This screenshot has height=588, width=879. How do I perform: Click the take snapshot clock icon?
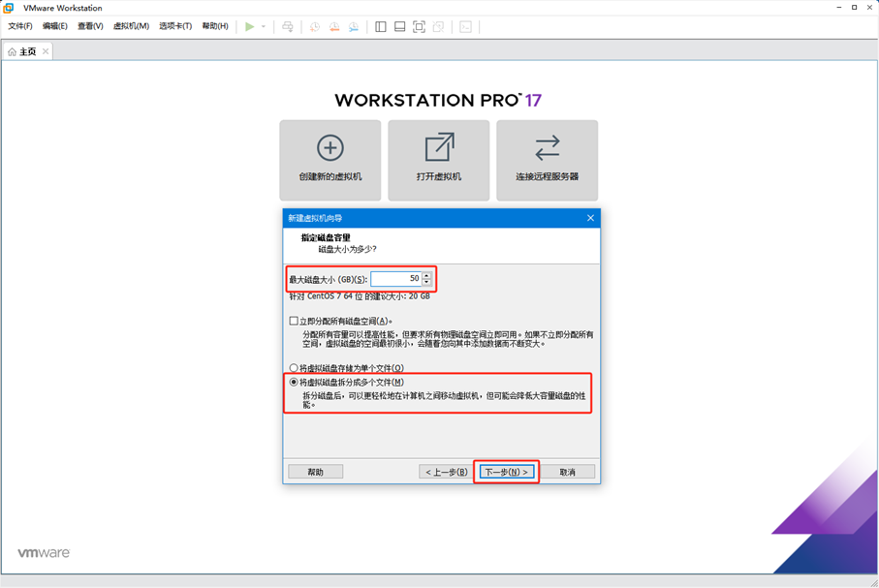coord(315,26)
